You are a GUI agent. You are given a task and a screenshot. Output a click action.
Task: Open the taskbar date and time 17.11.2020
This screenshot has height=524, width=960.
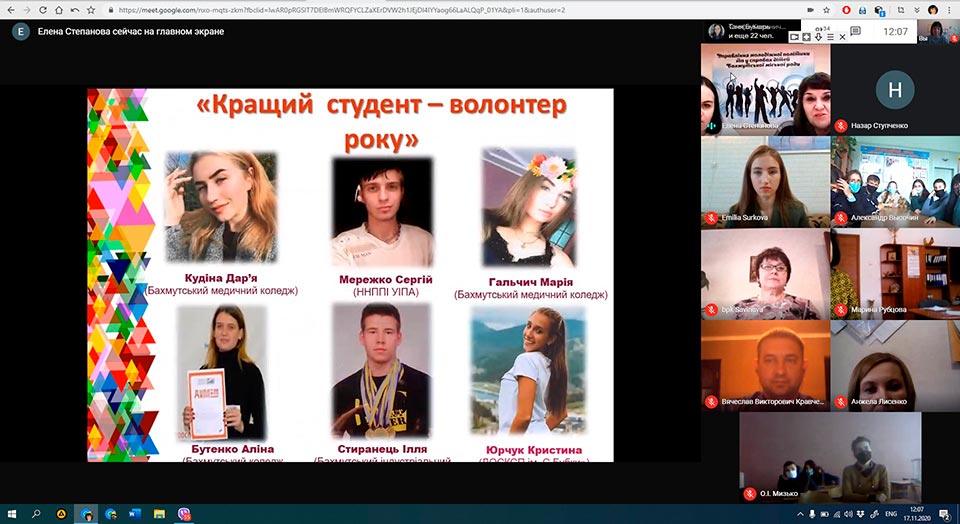917,514
